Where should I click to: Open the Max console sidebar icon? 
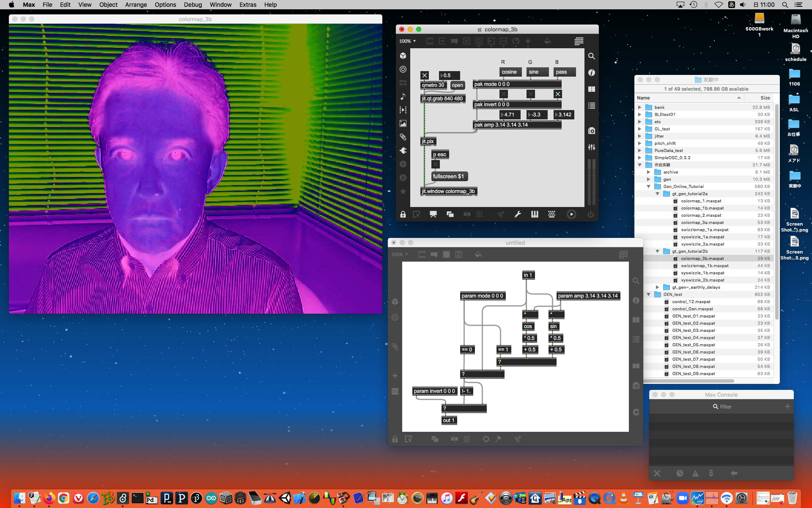[591, 105]
